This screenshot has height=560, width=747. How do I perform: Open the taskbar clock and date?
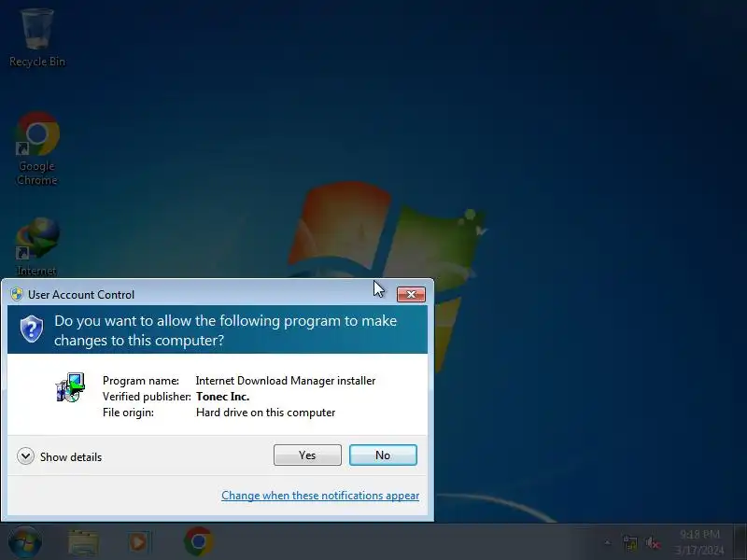[x=699, y=542]
